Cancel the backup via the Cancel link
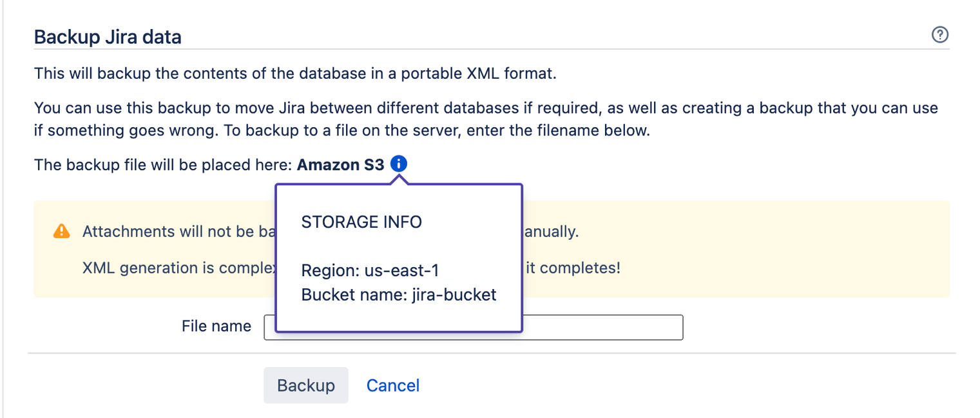 point(392,385)
